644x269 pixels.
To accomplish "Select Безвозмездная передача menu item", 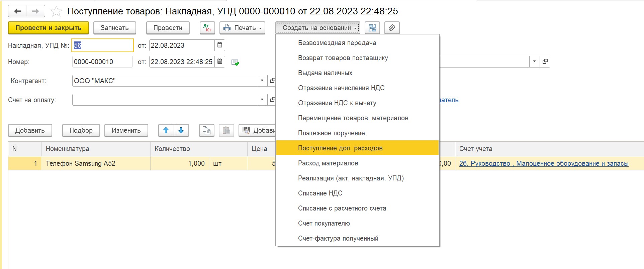I will (x=357, y=43).
